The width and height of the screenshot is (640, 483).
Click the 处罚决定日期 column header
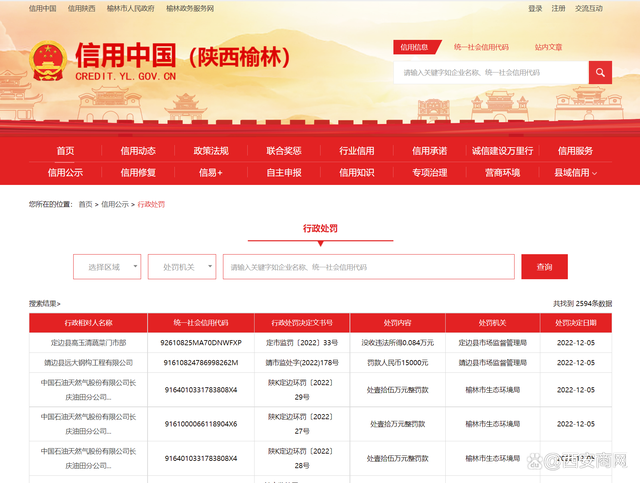pyautogui.click(x=576, y=323)
